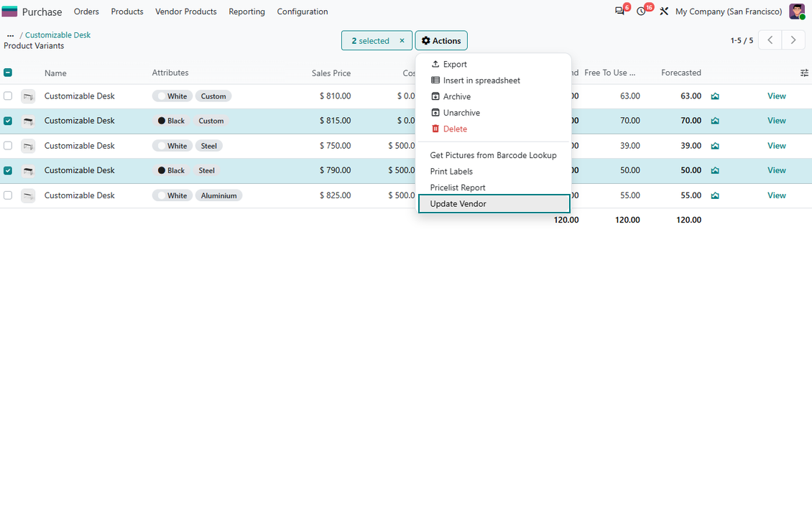Click the Black Steel desk thumbnail
The width and height of the screenshot is (812, 515).
pyautogui.click(x=28, y=171)
